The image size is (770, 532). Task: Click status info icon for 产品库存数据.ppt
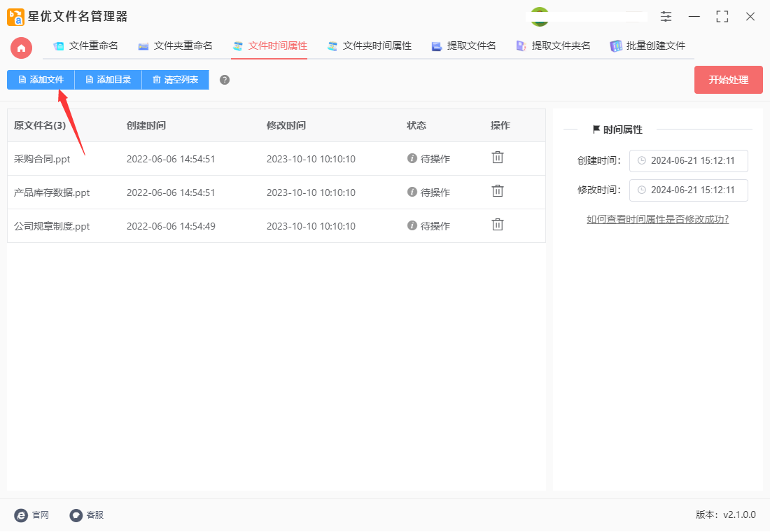click(x=412, y=192)
